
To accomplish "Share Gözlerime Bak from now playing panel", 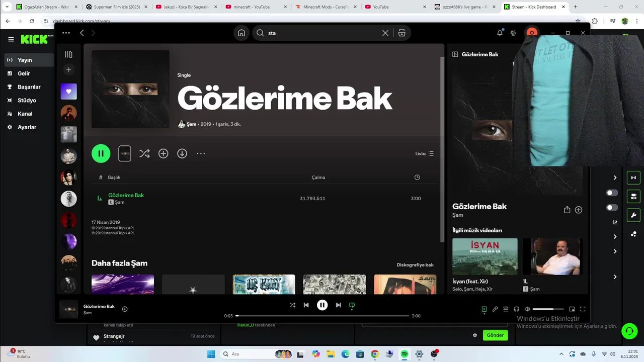I will point(567,210).
